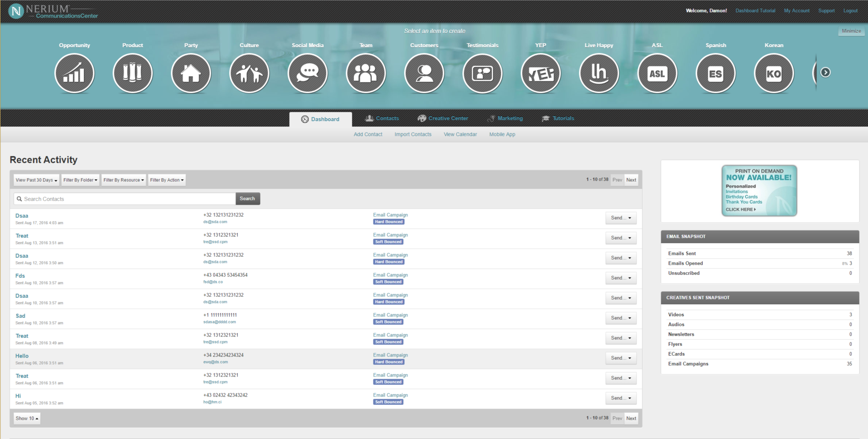Choose the Spanish ES icon
868x439 pixels.
[x=715, y=73]
